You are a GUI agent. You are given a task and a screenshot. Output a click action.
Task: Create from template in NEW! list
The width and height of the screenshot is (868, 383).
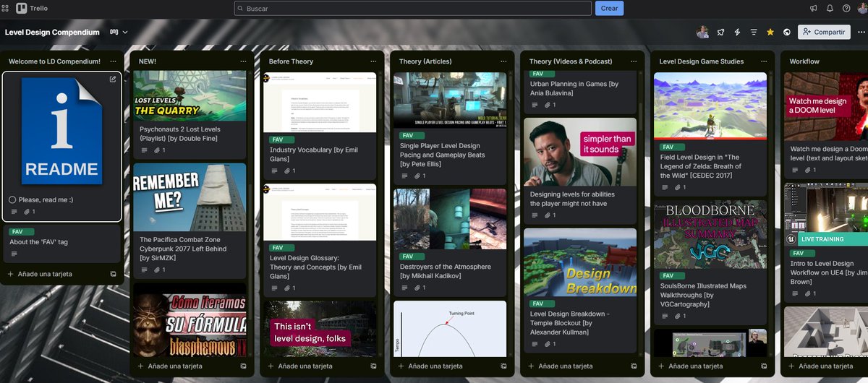tap(243, 366)
